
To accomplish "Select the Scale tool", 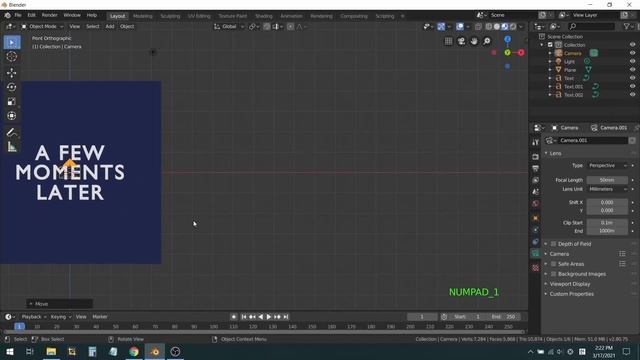I will [x=12, y=102].
